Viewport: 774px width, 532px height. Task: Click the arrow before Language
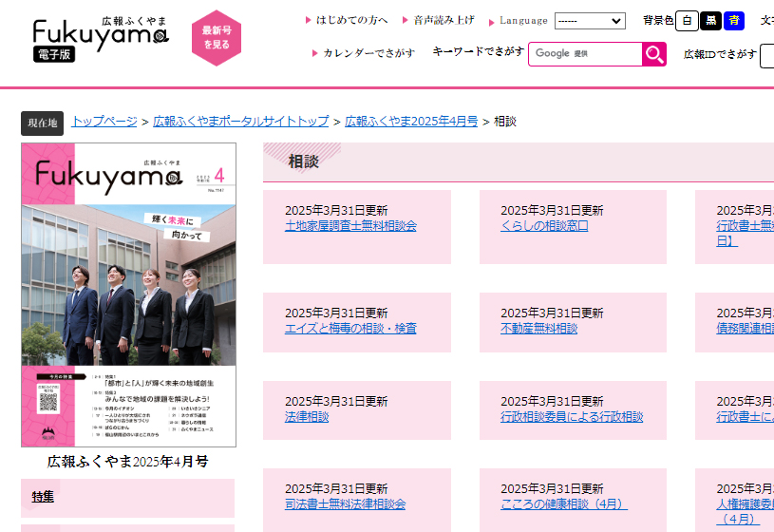coord(491,22)
